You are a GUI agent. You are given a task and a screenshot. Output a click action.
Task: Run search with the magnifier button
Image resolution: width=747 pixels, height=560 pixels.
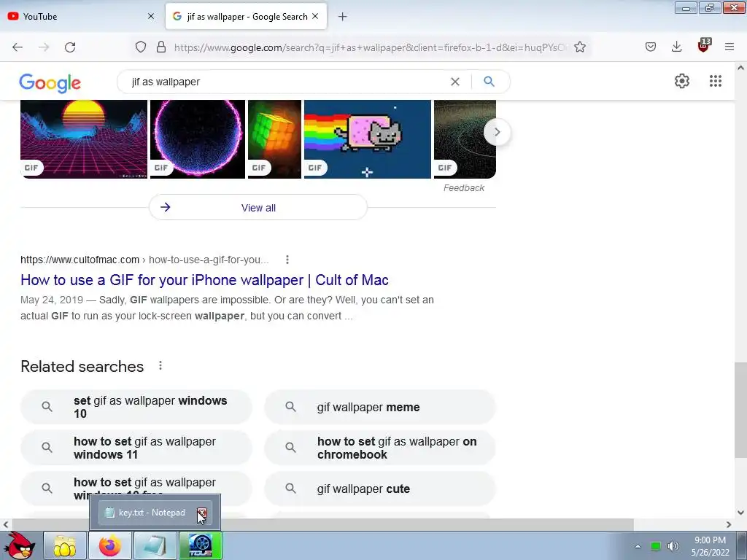pos(489,82)
